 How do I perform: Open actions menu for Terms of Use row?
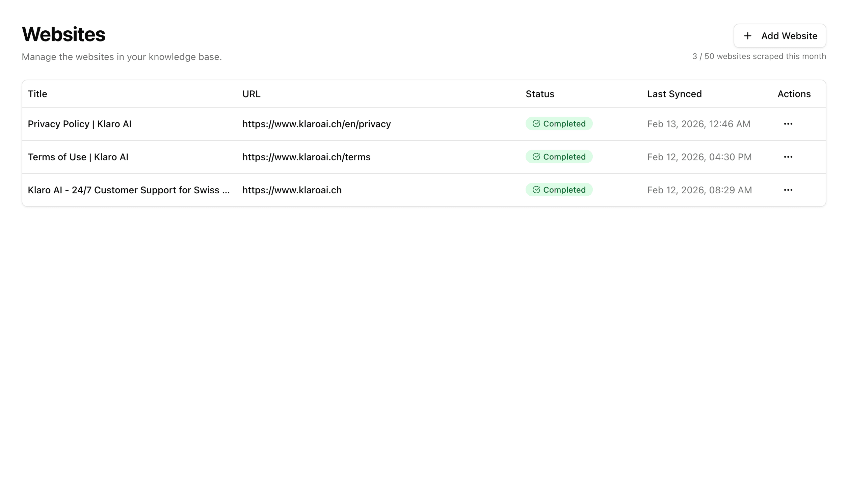[788, 157]
